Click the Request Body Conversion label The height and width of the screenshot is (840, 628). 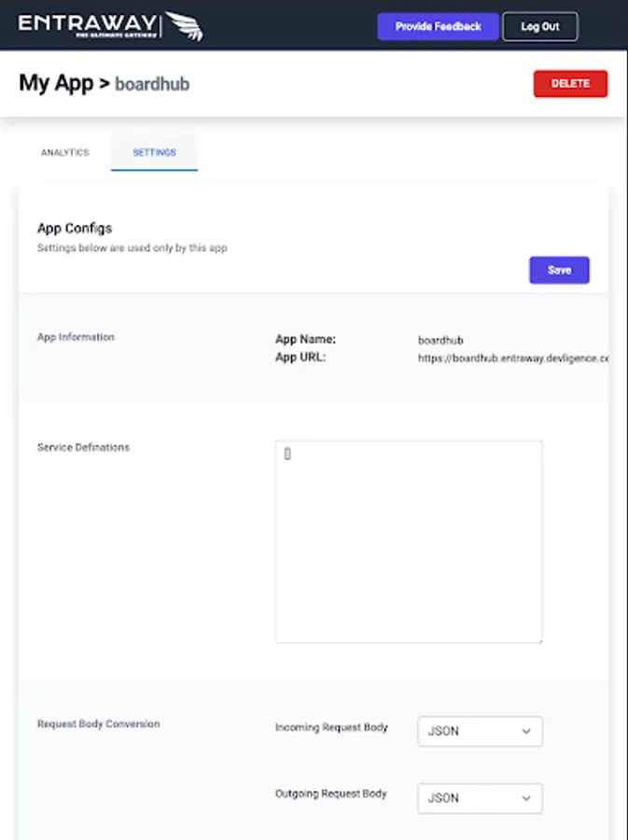(x=98, y=724)
